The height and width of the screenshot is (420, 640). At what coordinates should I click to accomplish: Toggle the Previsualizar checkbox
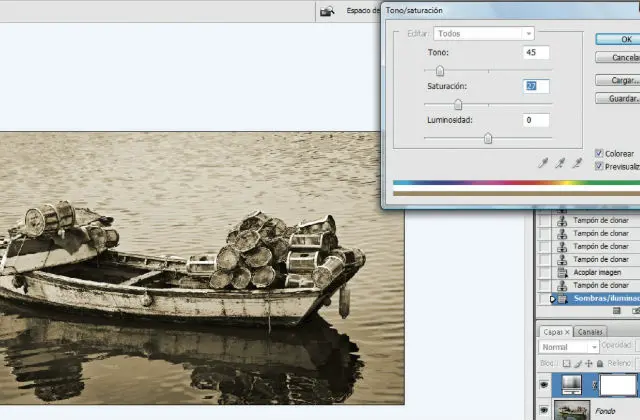[x=599, y=167]
